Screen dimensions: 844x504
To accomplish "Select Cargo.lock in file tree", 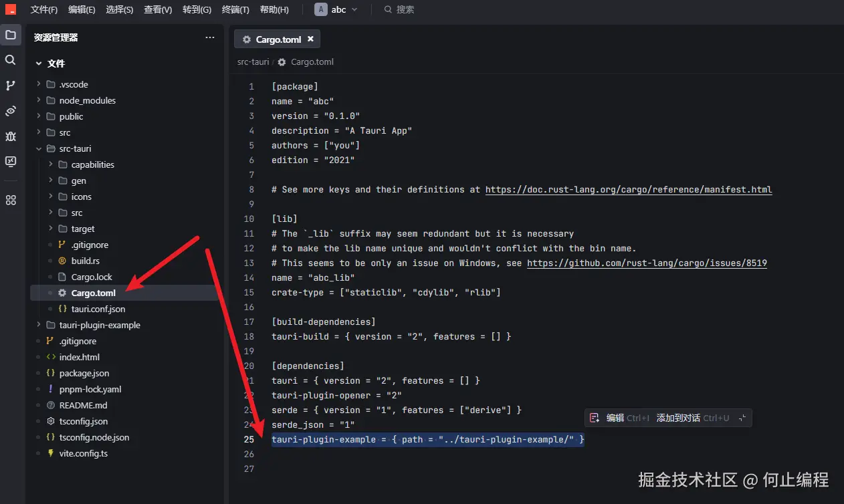I will click(x=92, y=277).
